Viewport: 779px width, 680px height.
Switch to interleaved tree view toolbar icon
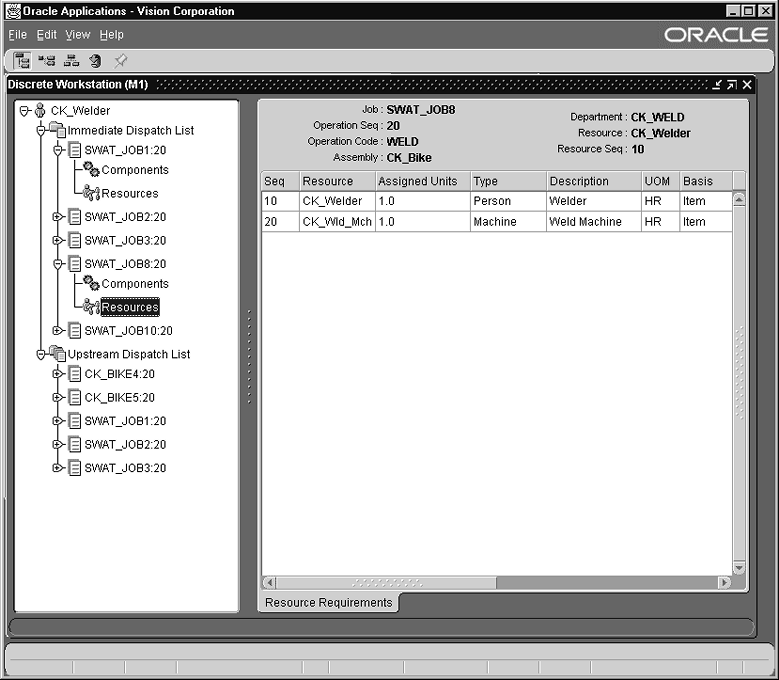tap(47, 61)
